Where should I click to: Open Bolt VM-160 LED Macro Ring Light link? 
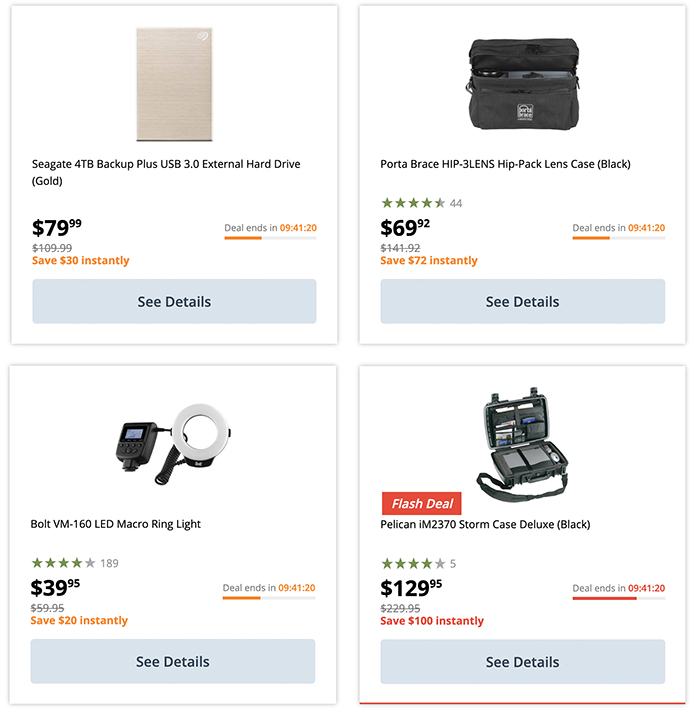coord(116,524)
